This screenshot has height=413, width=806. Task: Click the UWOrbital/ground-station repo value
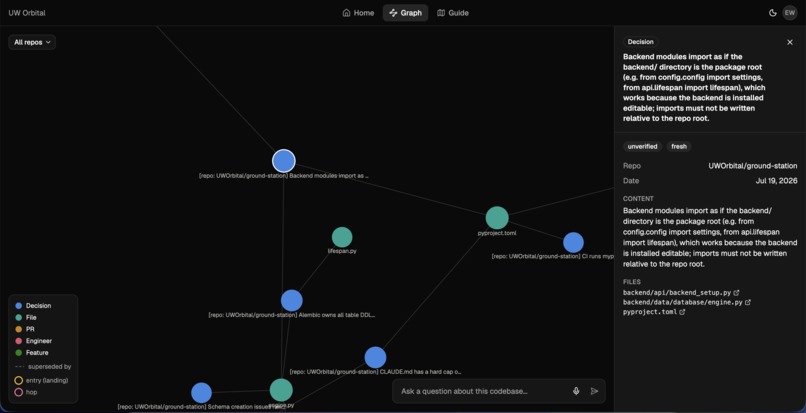[753, 166]
